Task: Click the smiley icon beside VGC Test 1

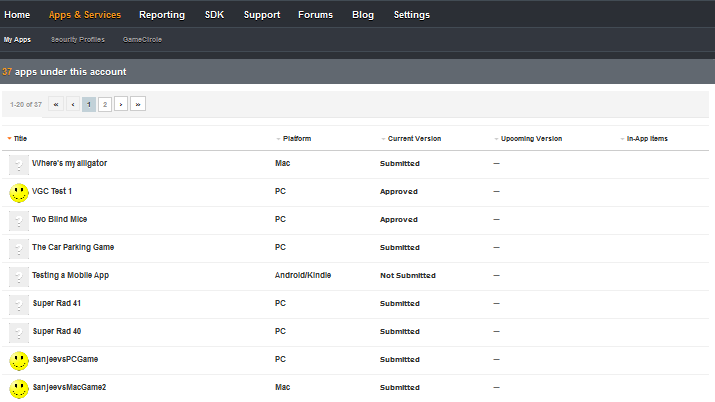Action: [18, 192]
